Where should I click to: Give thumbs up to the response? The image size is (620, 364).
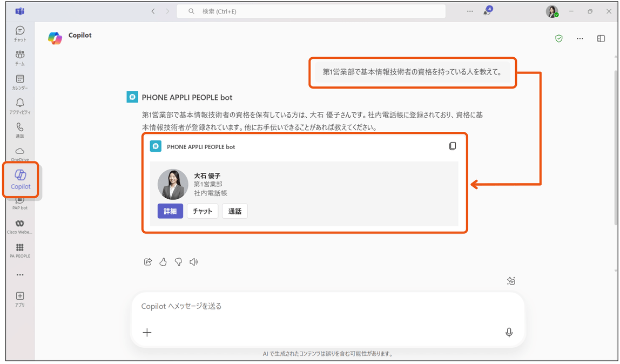163,261
